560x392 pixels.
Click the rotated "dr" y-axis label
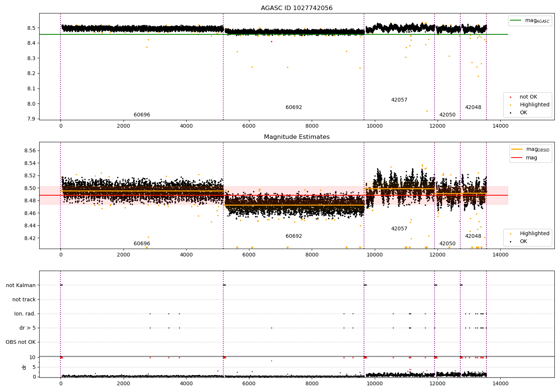coord(24,367)
